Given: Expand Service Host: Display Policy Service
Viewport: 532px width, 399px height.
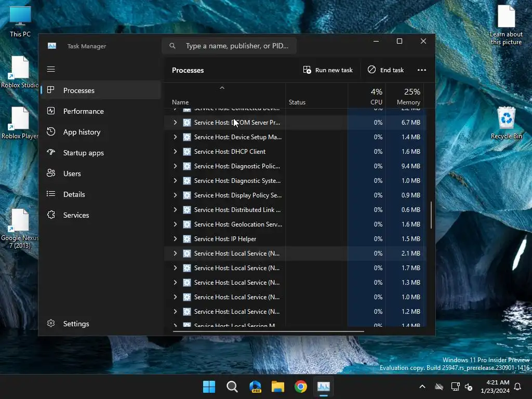Looking at the screenshot, I should pyautogui.click(x=175, y=195).
